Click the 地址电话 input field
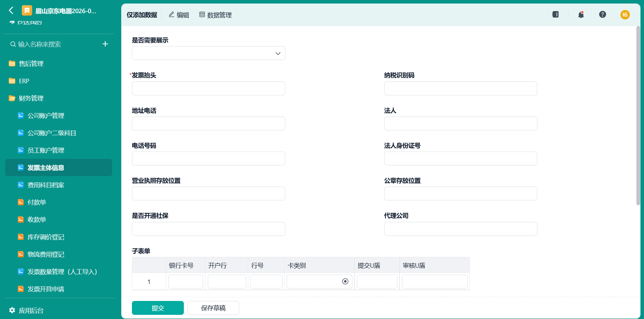This screenshot has height=319, width=644. point(208,123)
